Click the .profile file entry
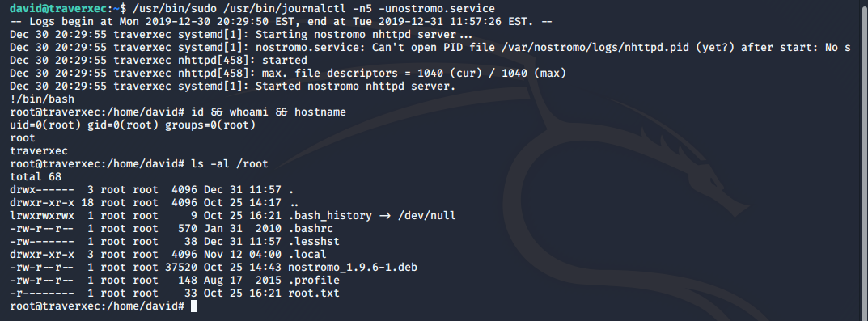The width and height of the screenshot is (868, 321). point(314,280)
